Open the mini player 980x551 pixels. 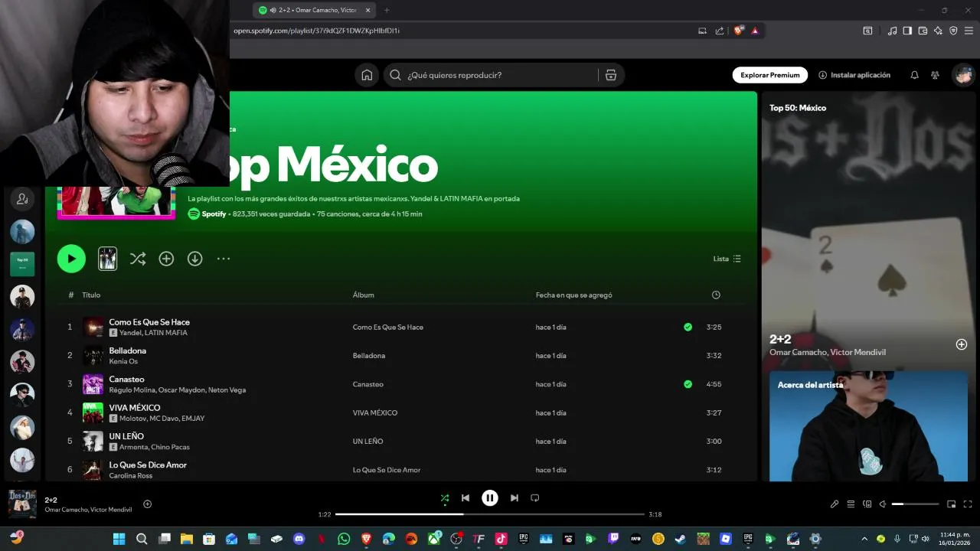pyautogui.click(x=952, y=504)
